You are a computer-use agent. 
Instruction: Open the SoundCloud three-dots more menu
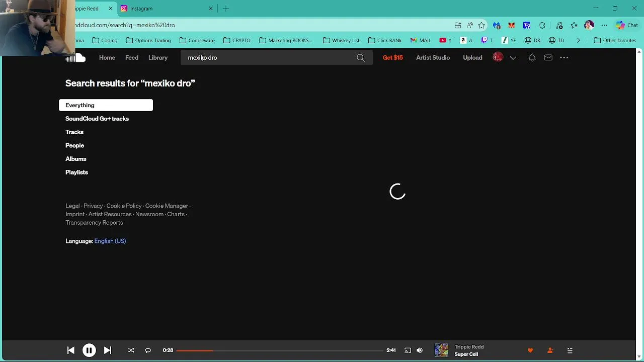(x=564, y=58)
